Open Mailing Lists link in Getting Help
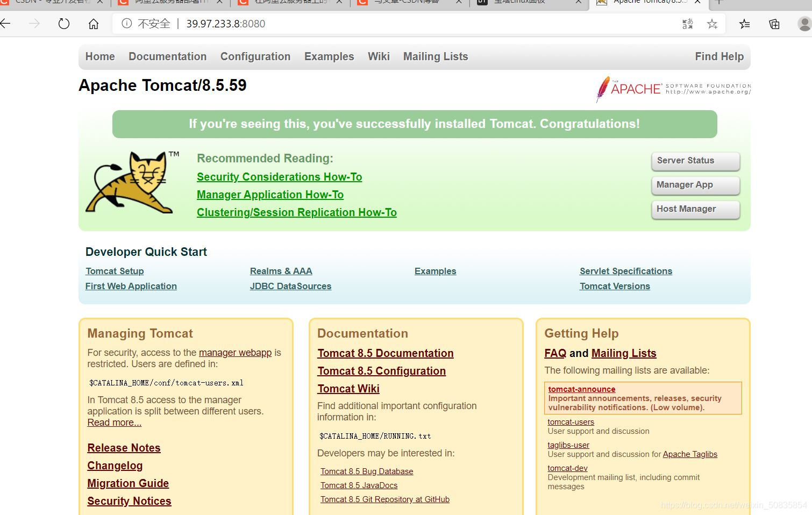The height and width of the screenshot is (515, 812). point(624,353)
